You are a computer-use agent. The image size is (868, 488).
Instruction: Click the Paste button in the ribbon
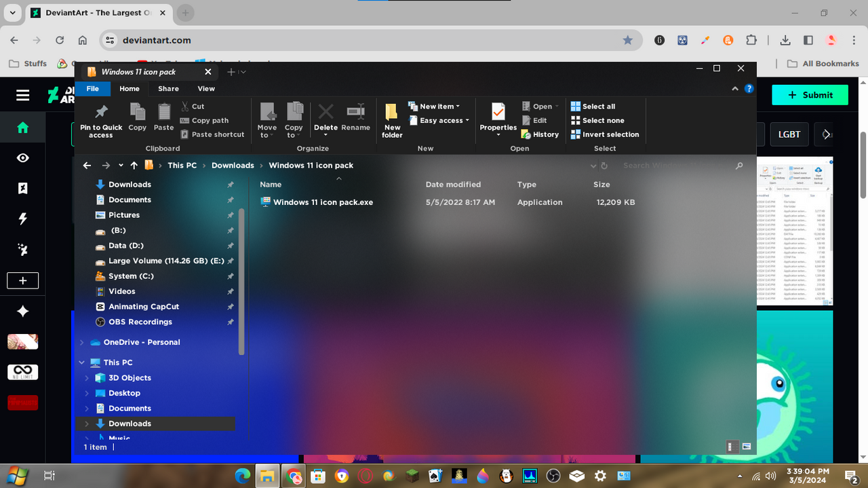163,117
